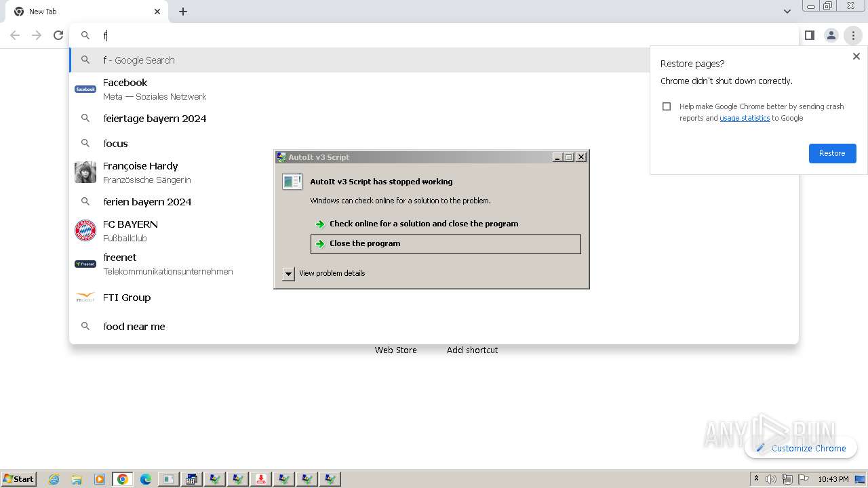Open Customize Chrome button
Screen dimensions: 868x488
pos(801,448)
